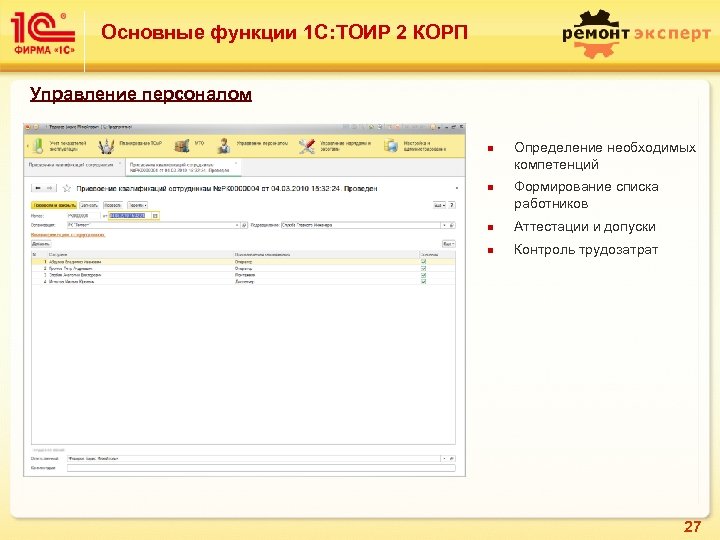Click the Добавить button above the table

(41, 244)
